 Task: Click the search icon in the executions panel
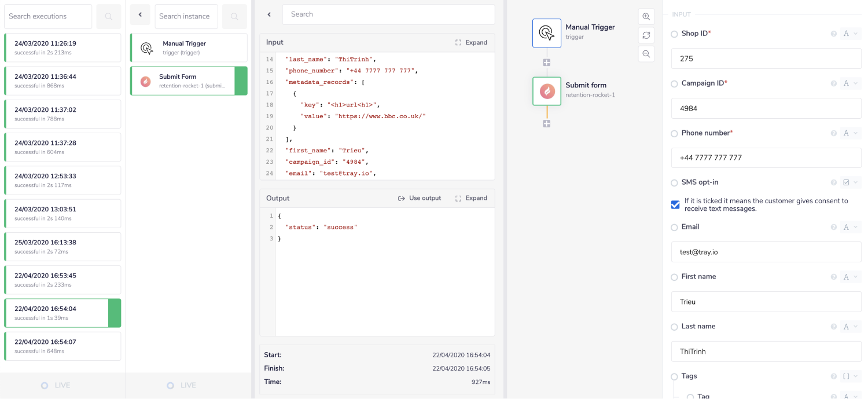[108, 16]
